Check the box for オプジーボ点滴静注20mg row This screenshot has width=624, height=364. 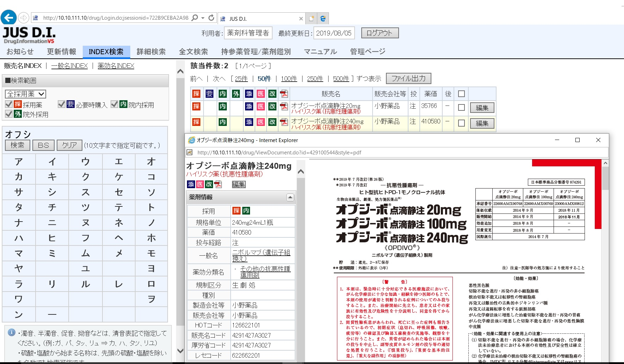click(x=461, y=108)
